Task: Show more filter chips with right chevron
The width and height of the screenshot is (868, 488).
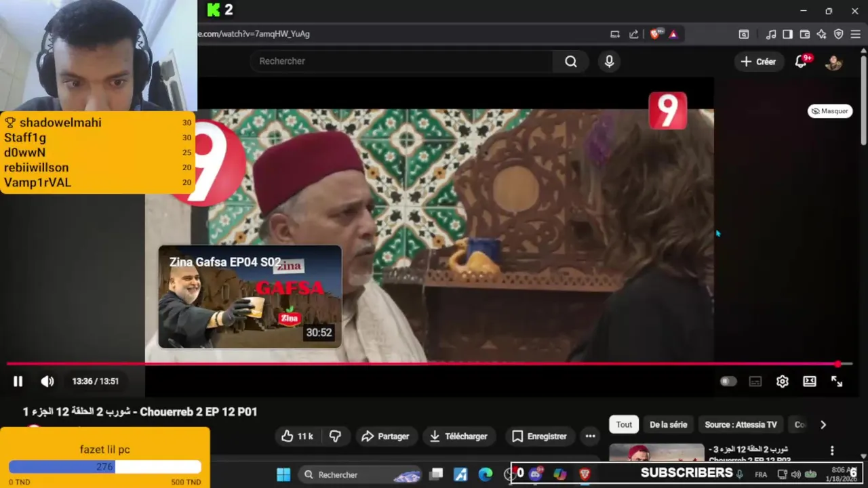Action: (x=823, y=425)
